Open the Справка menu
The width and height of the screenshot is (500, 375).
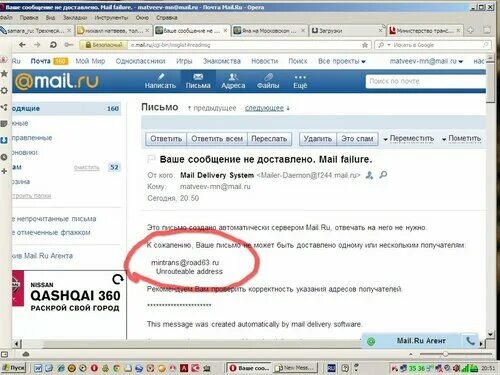pyautogui.click(x=166, y=17)
